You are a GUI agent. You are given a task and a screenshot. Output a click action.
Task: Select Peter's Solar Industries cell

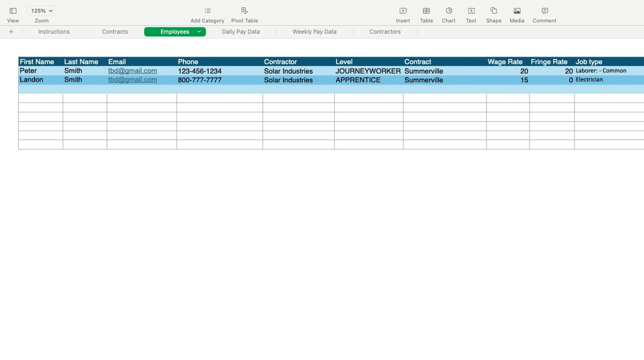(x=298, y=71)
